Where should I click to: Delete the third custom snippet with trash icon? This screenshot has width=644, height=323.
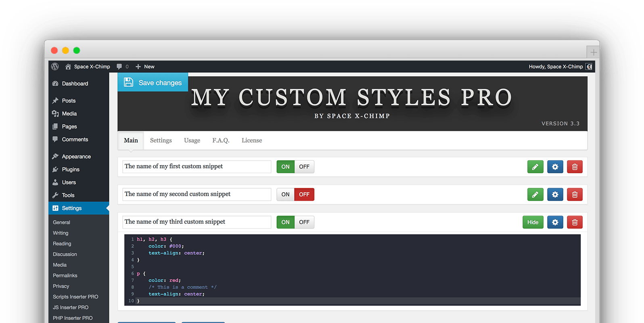[x=575, y=222]
